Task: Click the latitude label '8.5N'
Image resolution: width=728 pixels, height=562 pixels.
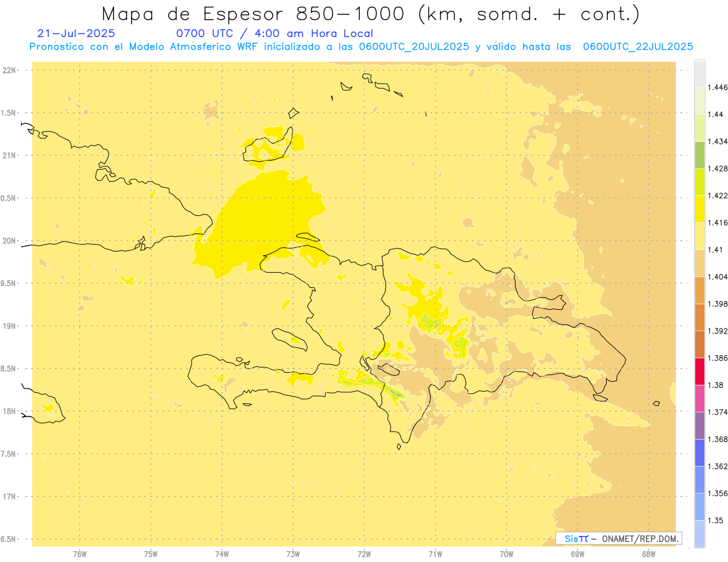Action: click(x=8, y=369)
